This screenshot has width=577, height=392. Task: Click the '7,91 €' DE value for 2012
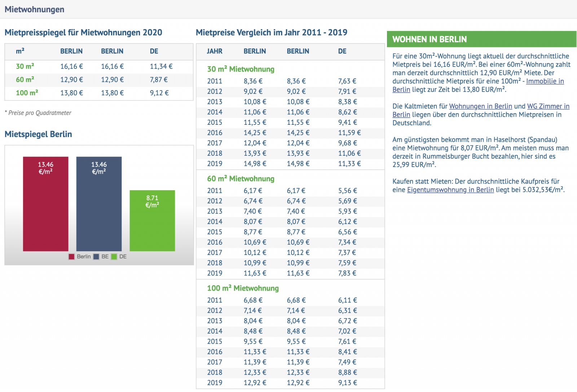pos(347,92)
